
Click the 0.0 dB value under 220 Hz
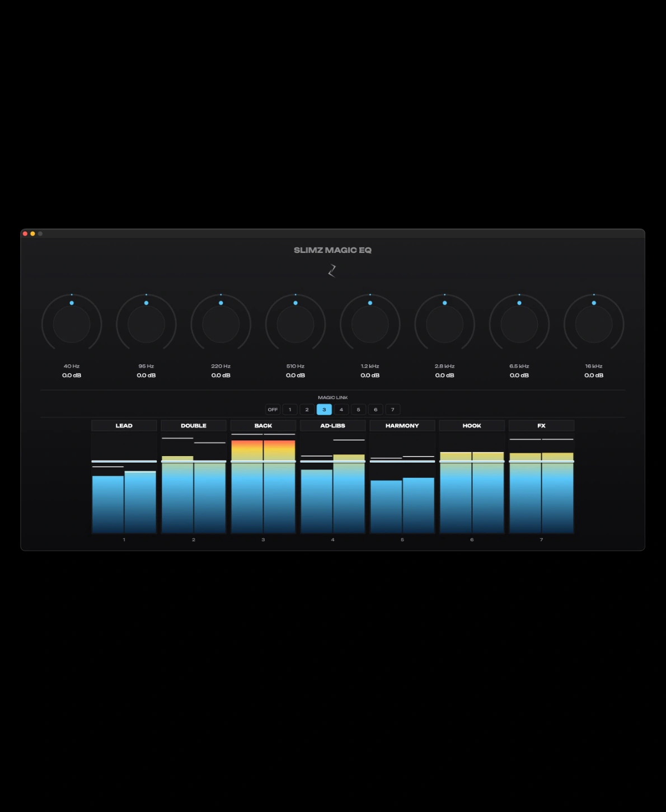(x=221, y=376)
